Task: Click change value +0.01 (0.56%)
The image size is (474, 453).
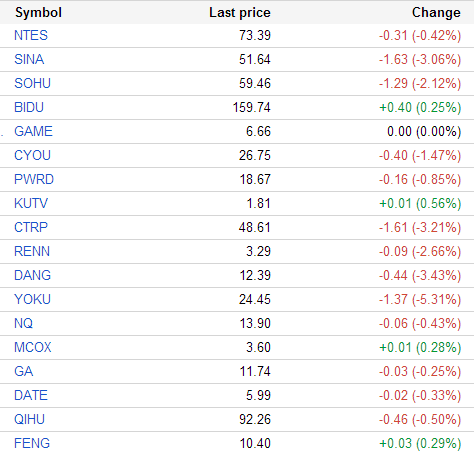Action: click(x=420, y=203)
